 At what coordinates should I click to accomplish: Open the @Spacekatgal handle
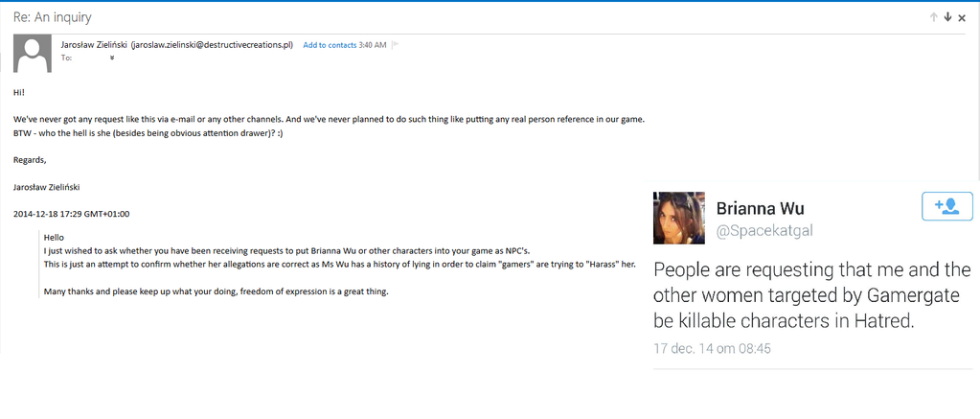[x=763, y=232]
